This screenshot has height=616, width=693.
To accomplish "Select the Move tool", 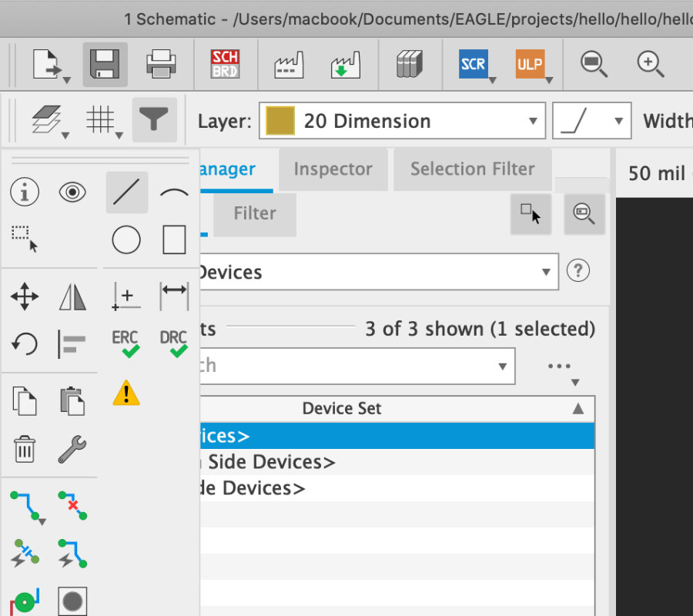I will 25,296.
